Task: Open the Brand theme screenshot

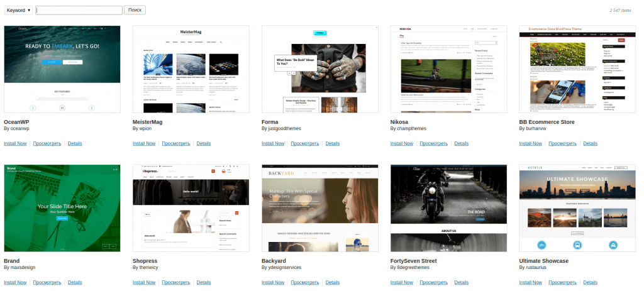Action: click(62, 208)
